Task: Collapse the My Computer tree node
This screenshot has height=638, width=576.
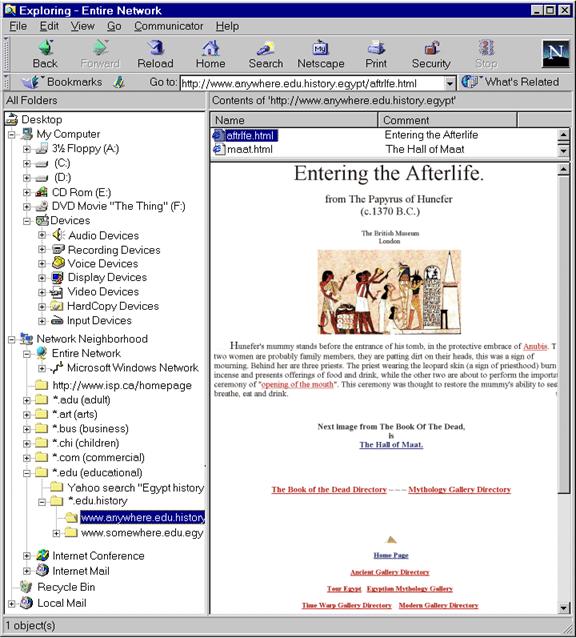Action: click(x=12, y=134)
